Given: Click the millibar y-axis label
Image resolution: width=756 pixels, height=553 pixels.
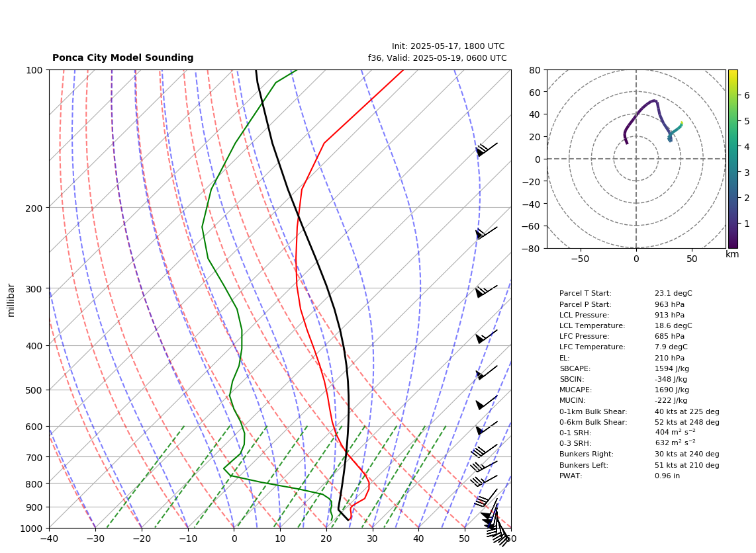Looking at the screenshot, I should click(11, 300).
